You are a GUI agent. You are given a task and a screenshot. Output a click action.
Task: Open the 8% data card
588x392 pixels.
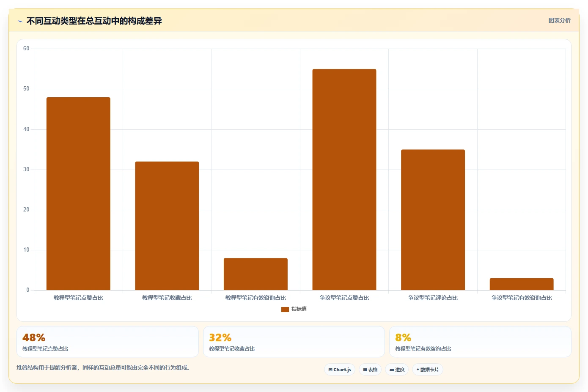(480, 342)
